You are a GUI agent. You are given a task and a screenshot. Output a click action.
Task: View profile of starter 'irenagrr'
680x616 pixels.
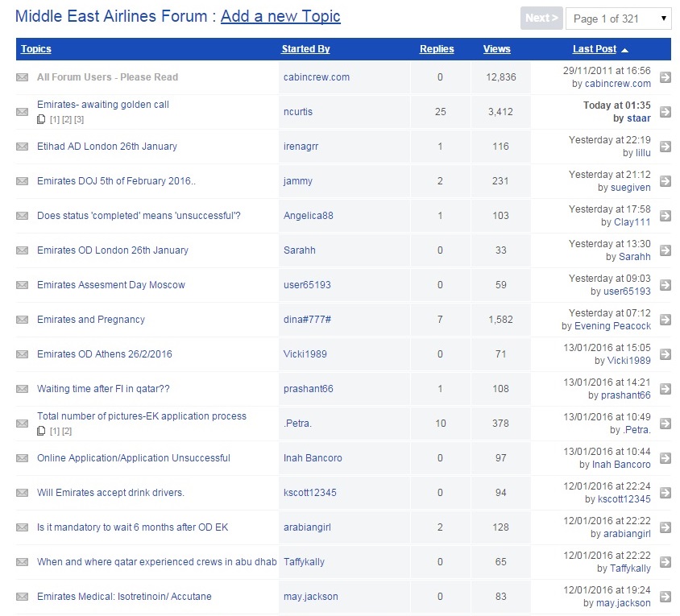tap(301, 147)
